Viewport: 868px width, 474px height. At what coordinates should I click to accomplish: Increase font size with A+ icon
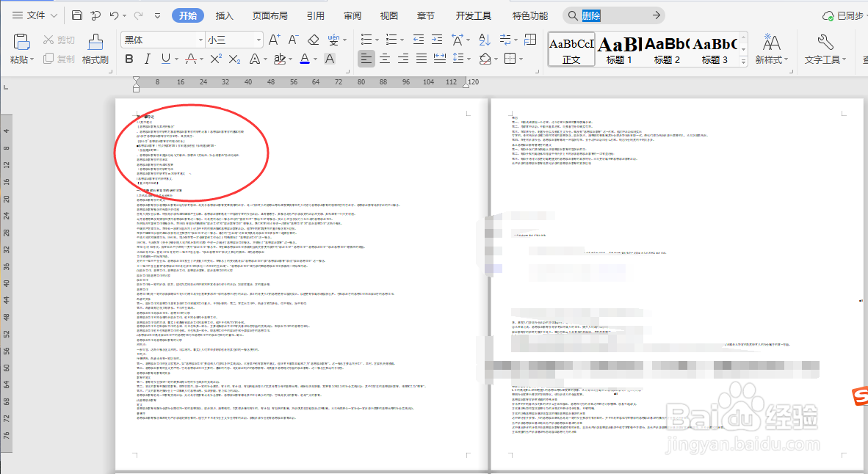(274, 40)
